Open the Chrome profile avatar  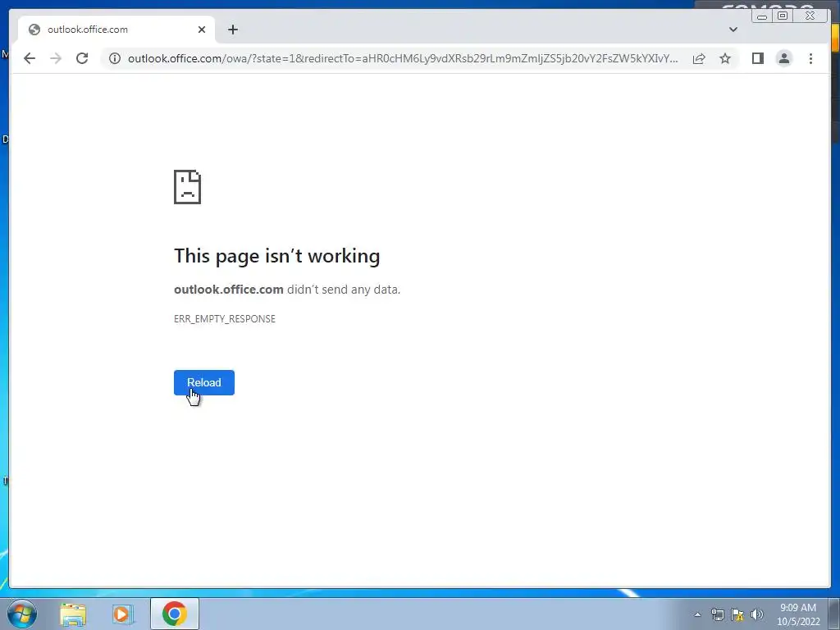click(783, 58)
